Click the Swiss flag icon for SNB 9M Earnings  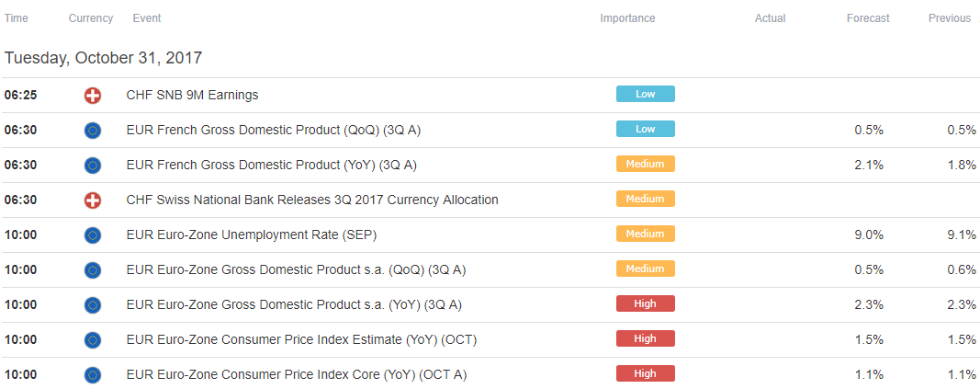tap(92, 96)
